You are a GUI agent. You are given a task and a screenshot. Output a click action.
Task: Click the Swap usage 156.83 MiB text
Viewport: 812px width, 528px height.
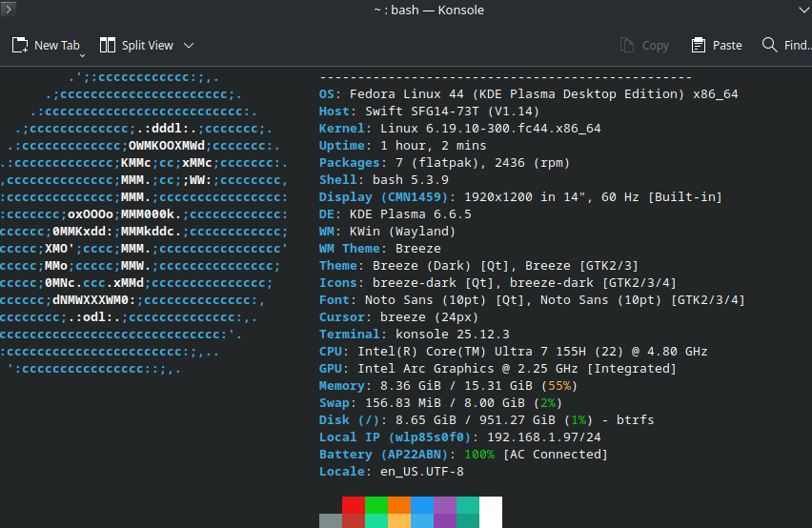pyautogui.click(x=403, y=402)
